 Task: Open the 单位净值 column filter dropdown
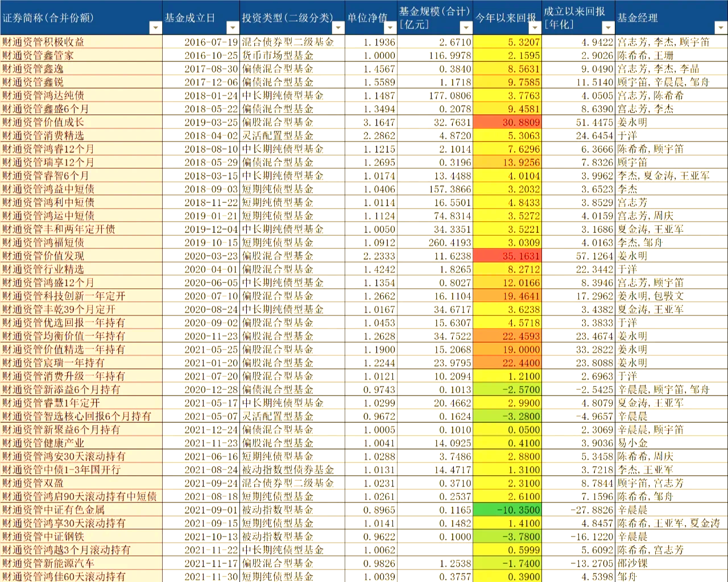(390, 27)
